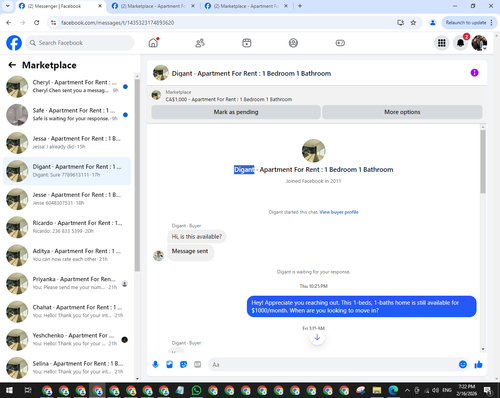Screen dimensions: 500x398
Task: Open WhatsApp from the taskbar
Action: (196, 390)
